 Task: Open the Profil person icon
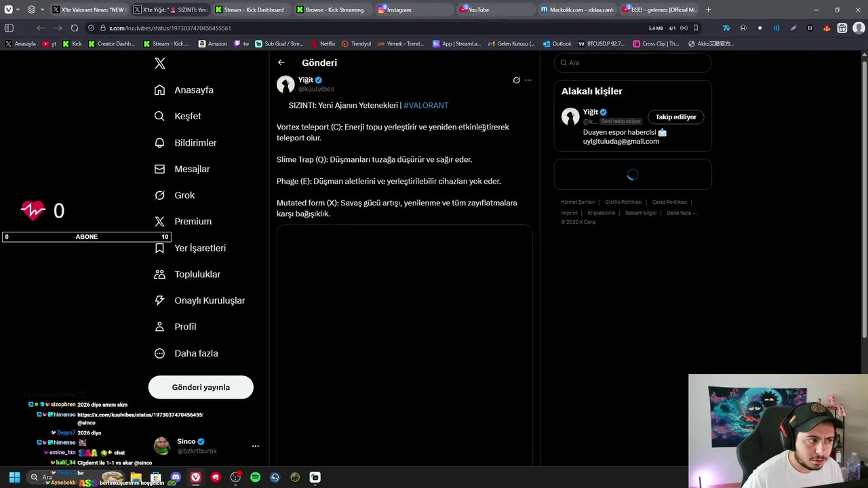[159, 327]
